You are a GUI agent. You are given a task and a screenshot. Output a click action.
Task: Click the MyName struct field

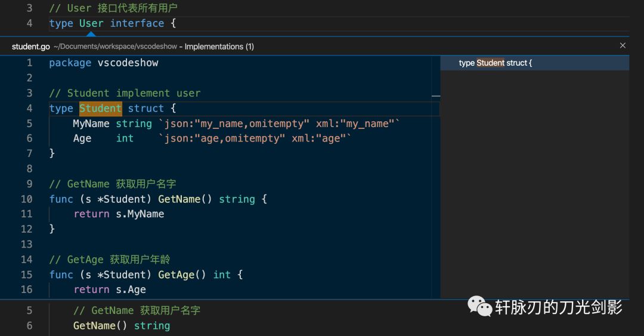pos(91,124)
